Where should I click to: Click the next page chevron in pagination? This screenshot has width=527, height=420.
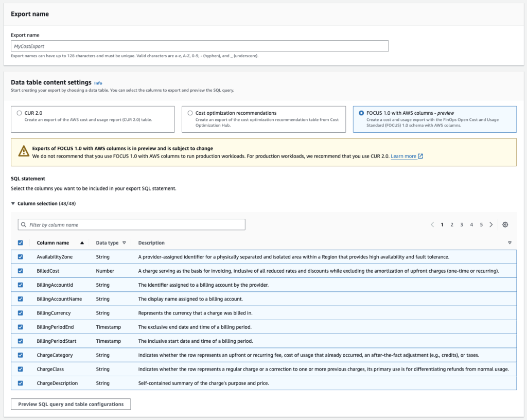point(491,224)
